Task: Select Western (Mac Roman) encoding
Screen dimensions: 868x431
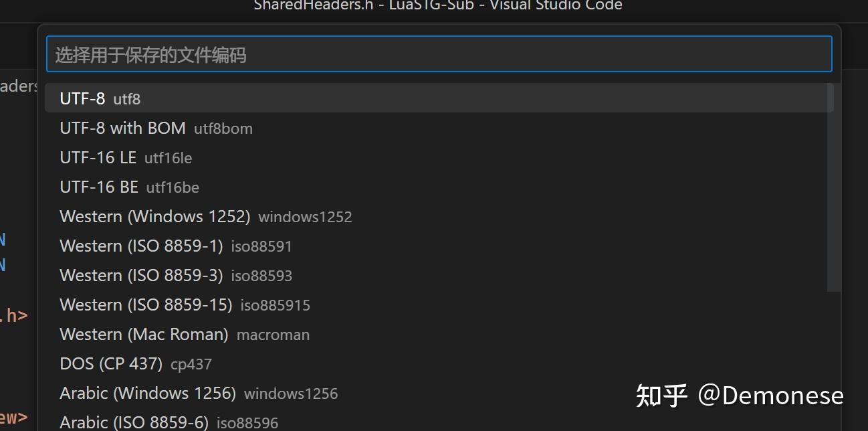Action: point(439,334)
